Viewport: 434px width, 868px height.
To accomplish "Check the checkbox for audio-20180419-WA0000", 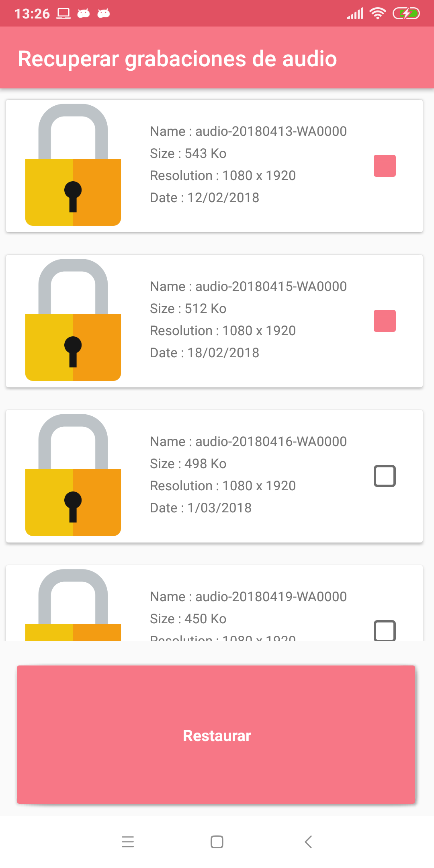I will point(385,630).
